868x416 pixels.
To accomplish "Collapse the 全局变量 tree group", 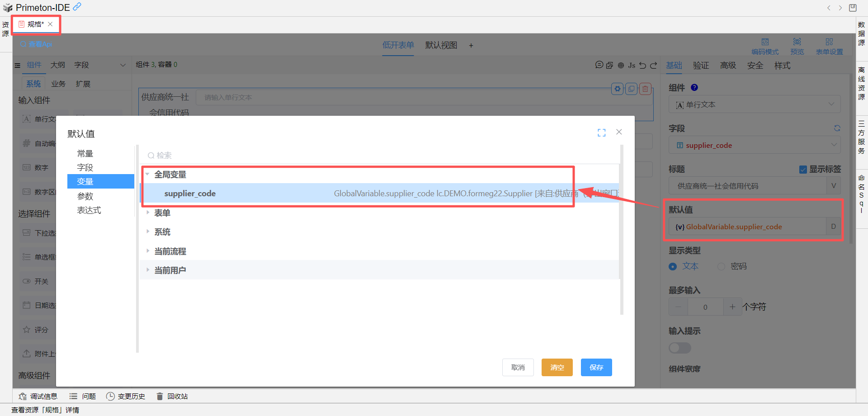I will coord(147,174).
